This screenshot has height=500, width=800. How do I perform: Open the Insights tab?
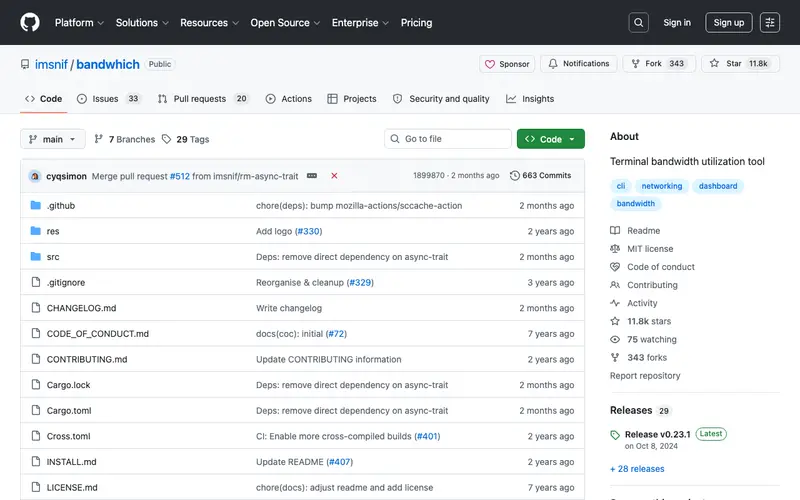tap(530, 98)
